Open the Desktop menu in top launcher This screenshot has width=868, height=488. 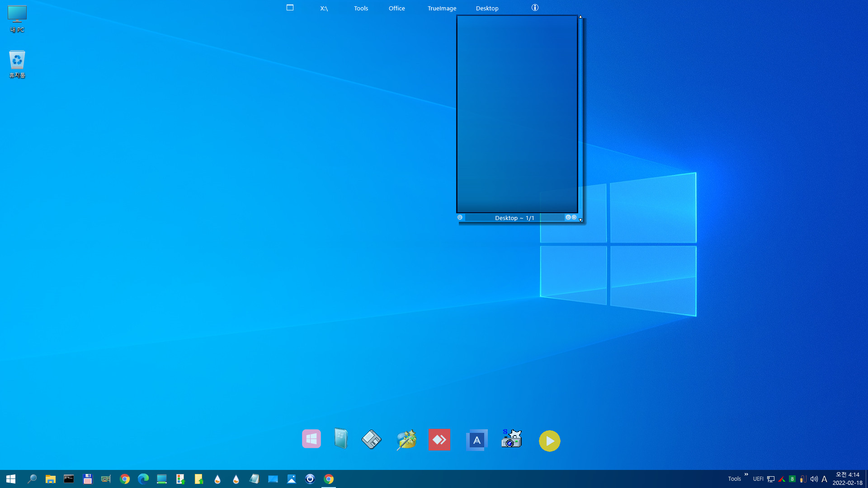click(x=487, y=8)
